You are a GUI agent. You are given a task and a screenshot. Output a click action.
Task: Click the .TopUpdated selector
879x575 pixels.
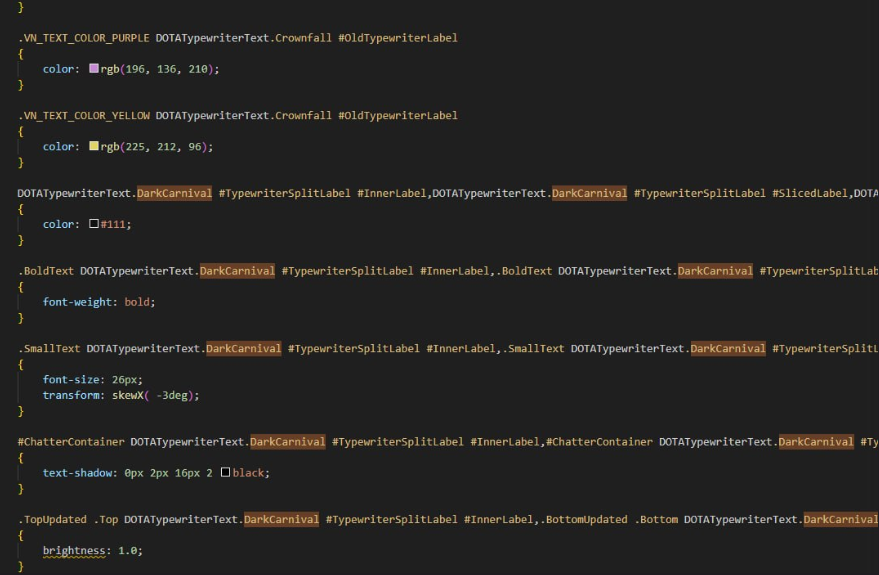[x=52, y=519]
